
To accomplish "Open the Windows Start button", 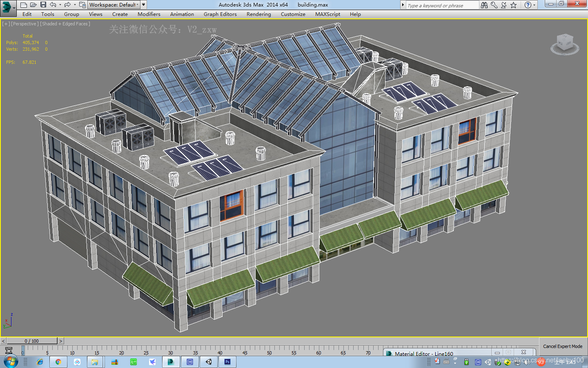I will (x=11, y=362).
